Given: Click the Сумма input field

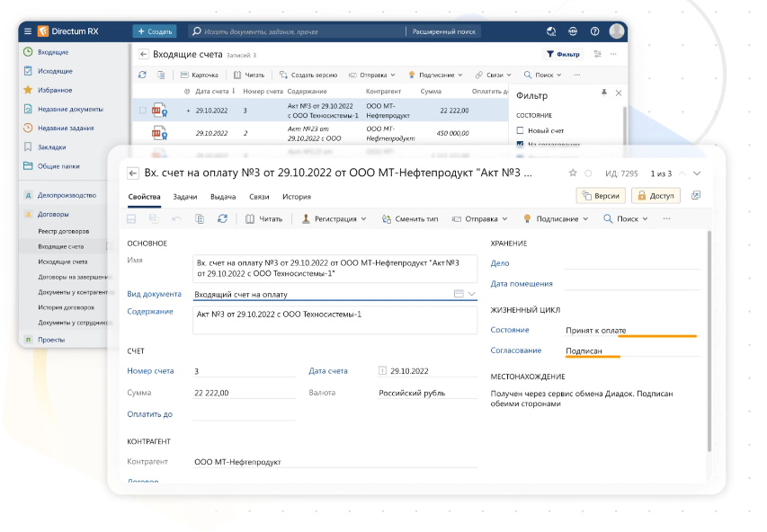Looking at the screenshot, I should 244,393.
